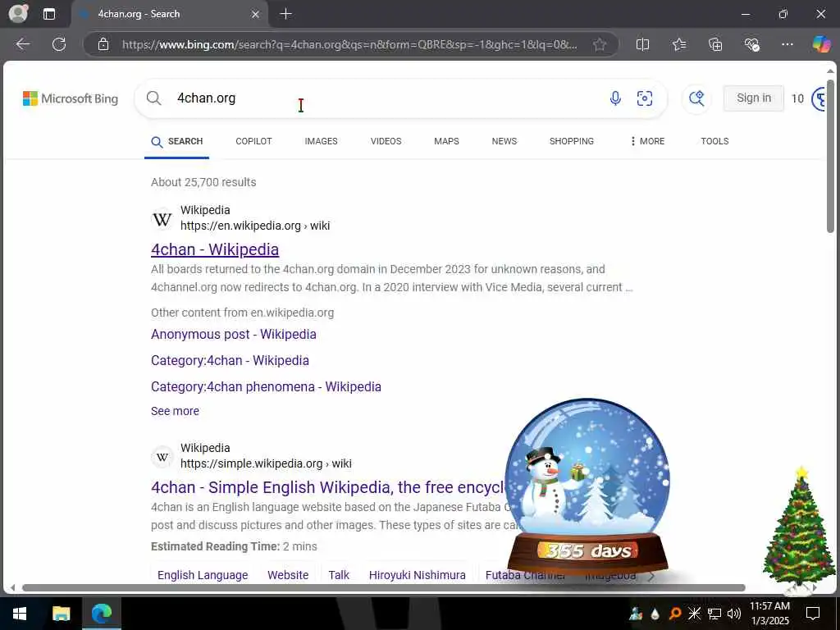Open the tab actions menu icon
Image resolution: width=840 pixels, height=630 pixels.
point(48,14)
